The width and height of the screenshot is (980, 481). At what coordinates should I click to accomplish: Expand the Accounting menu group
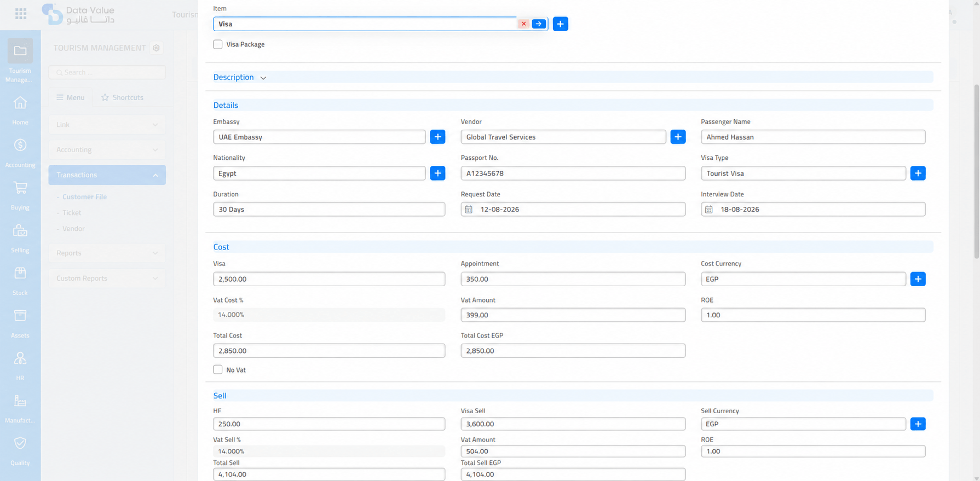(x=107, y=150)
